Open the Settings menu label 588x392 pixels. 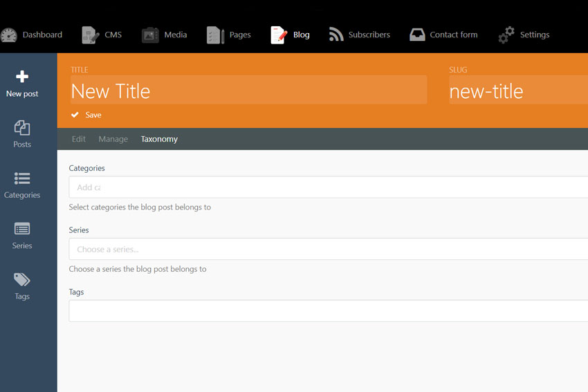(535, 35)
